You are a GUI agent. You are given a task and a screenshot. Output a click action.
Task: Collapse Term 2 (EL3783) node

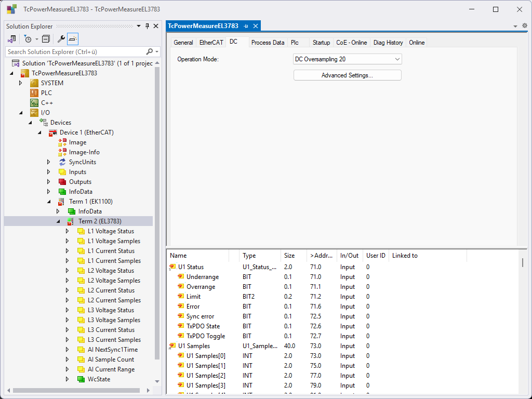(58, 221)
